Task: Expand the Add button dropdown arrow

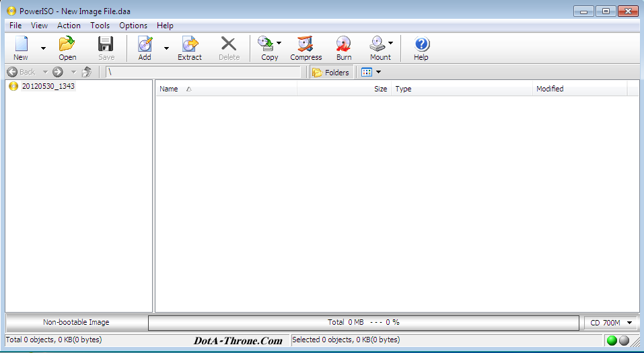Action: (x=166, y=48)
